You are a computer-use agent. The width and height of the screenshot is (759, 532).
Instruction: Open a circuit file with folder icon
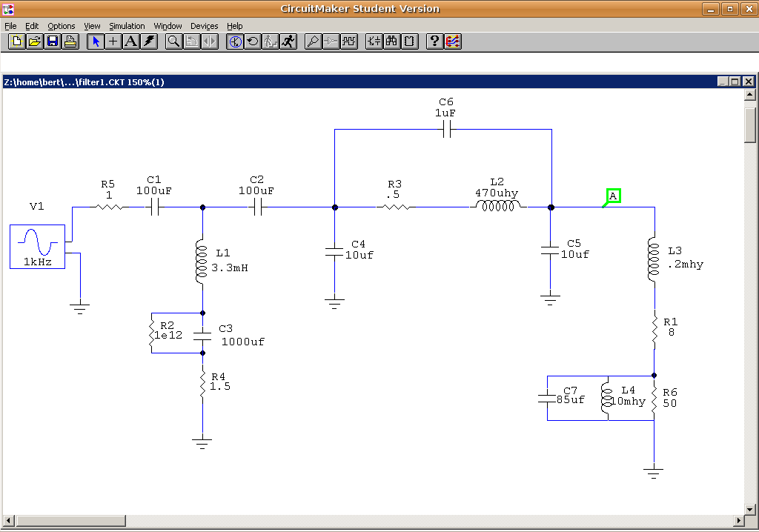pyautogui.click(x=34, y=41)
